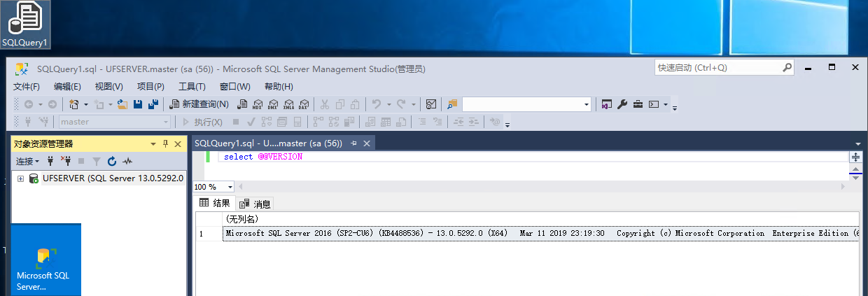Click the command window icon
This screenshot has height=296, width=868.
click(x=654, y=104)
